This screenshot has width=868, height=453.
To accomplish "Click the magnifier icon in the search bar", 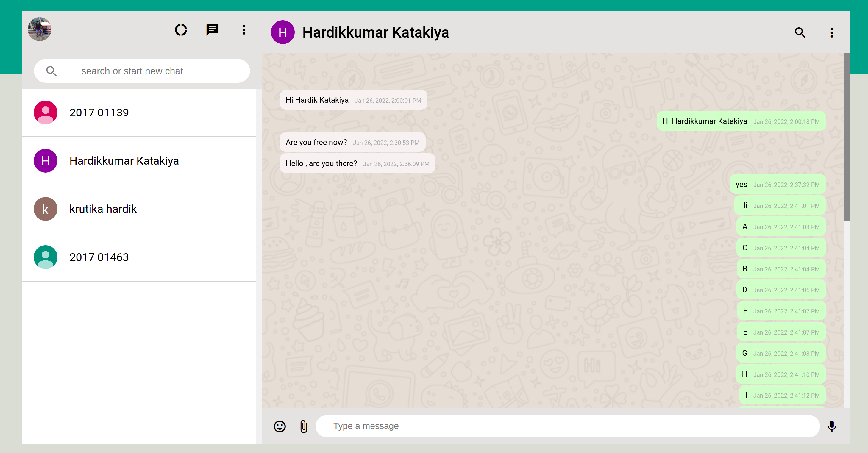I will click(51, 71).
